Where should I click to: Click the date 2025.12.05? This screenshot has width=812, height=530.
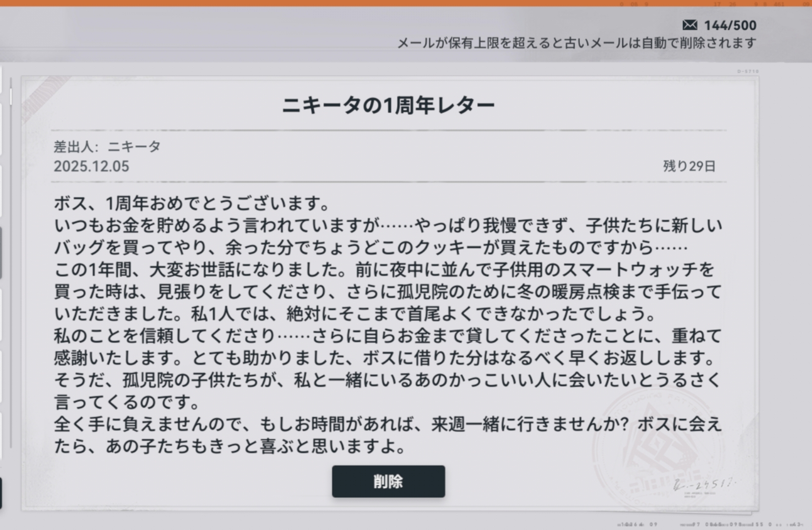[x=91, y=166]
